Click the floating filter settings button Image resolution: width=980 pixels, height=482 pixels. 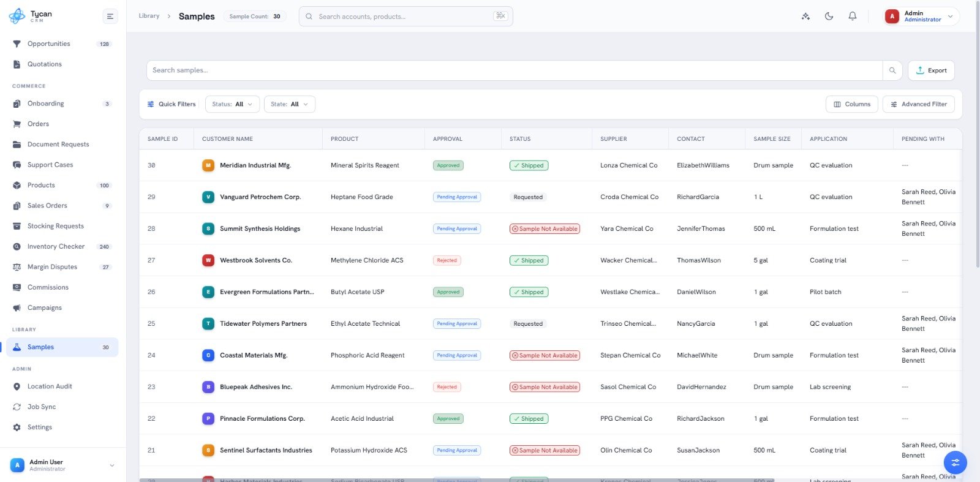[x=955, y=462]
